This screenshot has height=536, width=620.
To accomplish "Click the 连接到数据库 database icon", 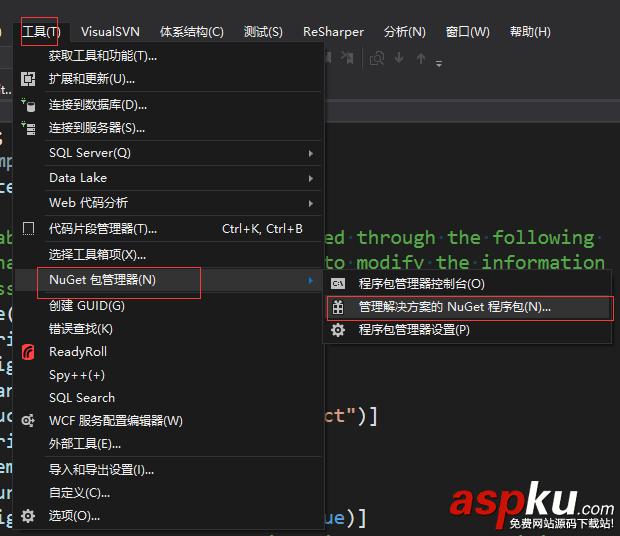I will [28, 105].
